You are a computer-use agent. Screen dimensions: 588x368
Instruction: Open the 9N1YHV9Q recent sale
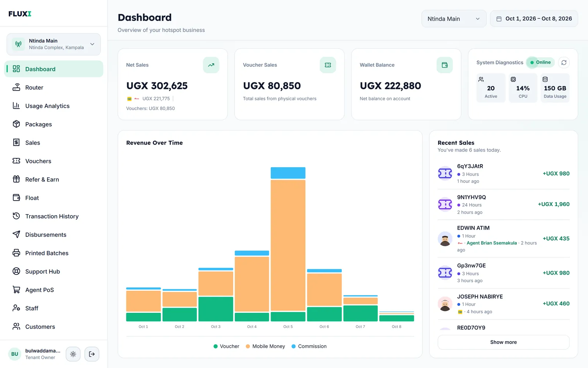point(503,205)
